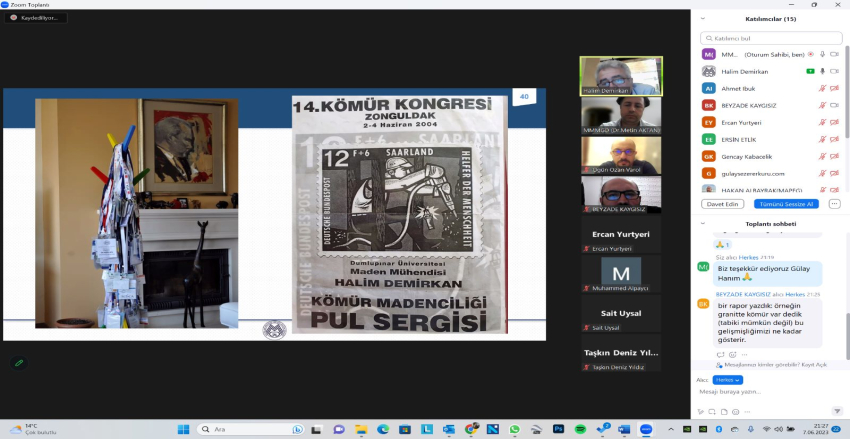The height and width of the screenshot is (439, 850).
Task: Open Word from the taskbar
Action: click(624, 429)
